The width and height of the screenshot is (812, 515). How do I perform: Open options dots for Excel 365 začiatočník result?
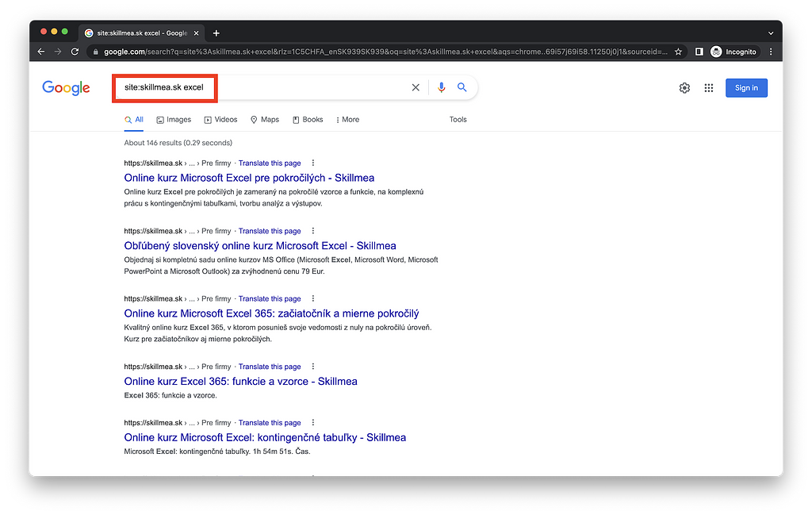pos(312,298)
